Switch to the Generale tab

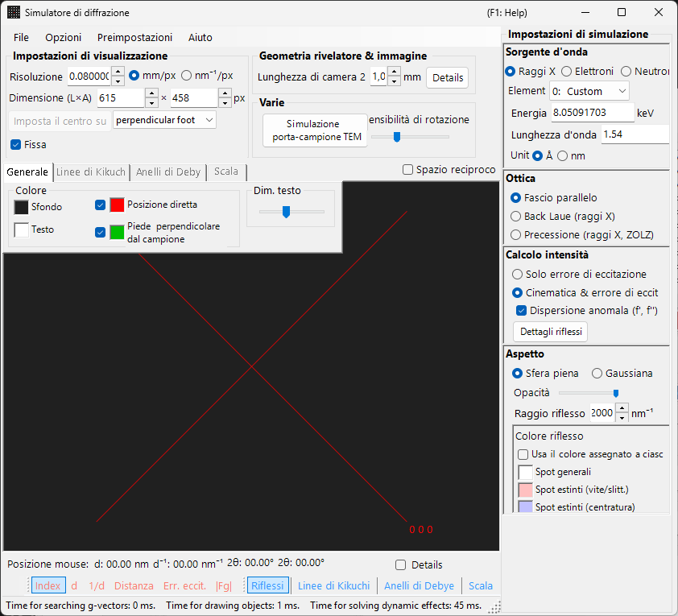click(x=27, y=172)
